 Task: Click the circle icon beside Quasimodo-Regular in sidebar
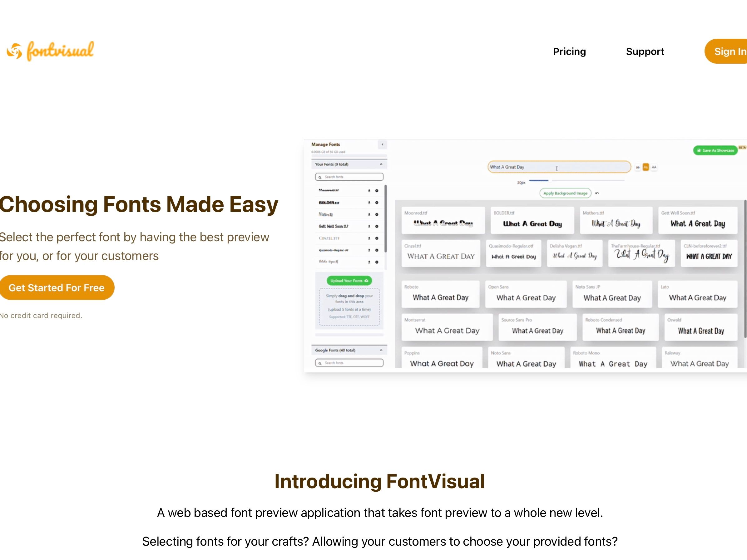(x=377, y=250)
